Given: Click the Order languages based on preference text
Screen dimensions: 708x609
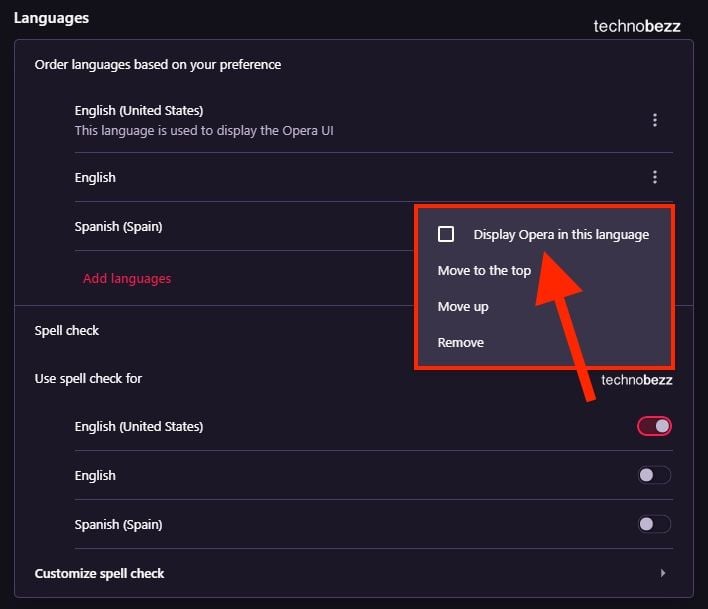Looking at the screenshot, I should 158,65.
